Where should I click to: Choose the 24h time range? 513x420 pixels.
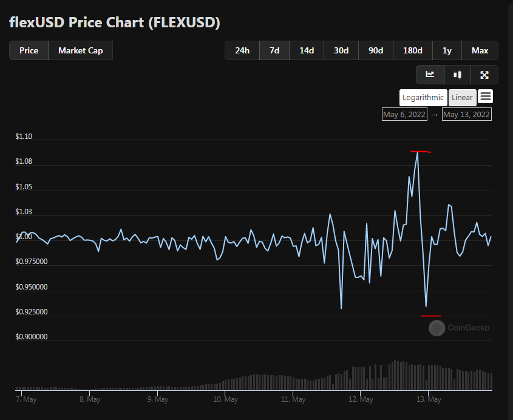tap(242, 50)
